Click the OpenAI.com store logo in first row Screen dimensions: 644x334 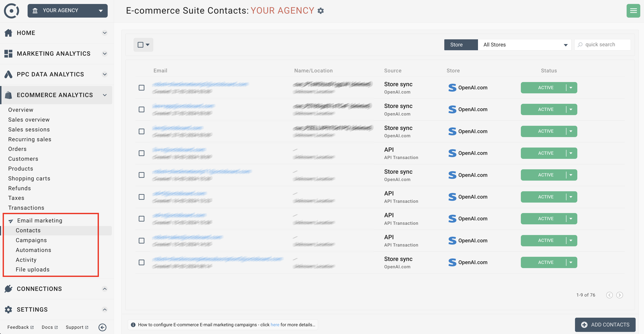[452, 87]
